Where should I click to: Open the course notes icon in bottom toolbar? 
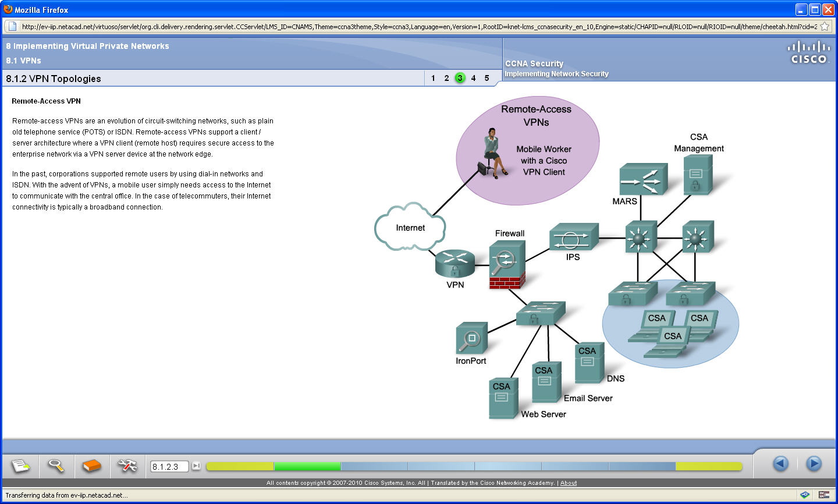(x=21, y=465)
